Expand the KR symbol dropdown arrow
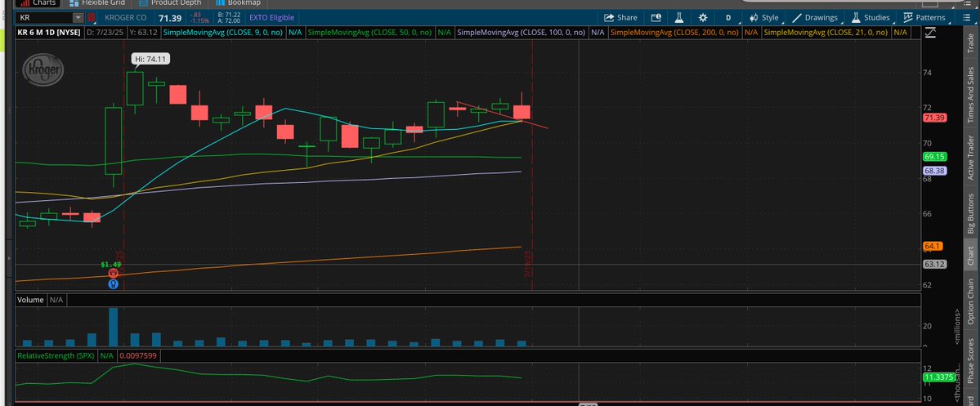The image size is (980, 406). coord(78,17)
